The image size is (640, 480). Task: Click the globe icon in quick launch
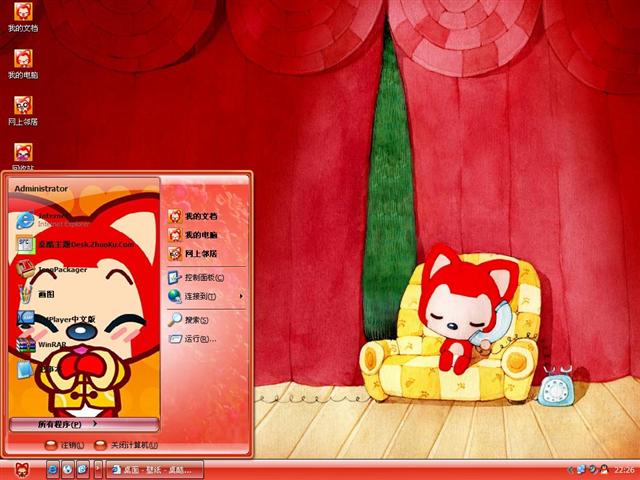click(68, 469)
